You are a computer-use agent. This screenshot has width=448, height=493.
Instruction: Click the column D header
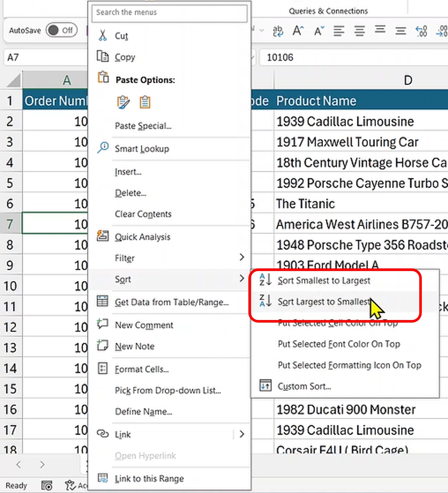click(x=408, y=80)
